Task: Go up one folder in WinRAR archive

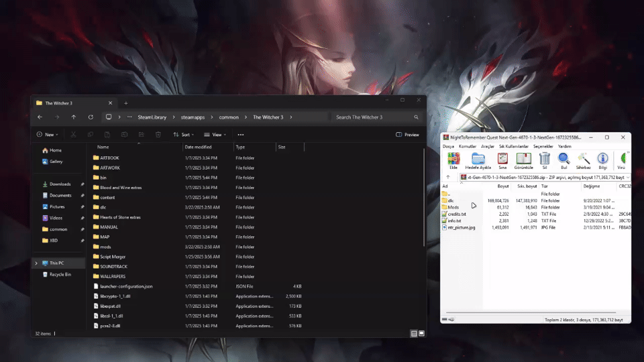Action: coord(448,177)
